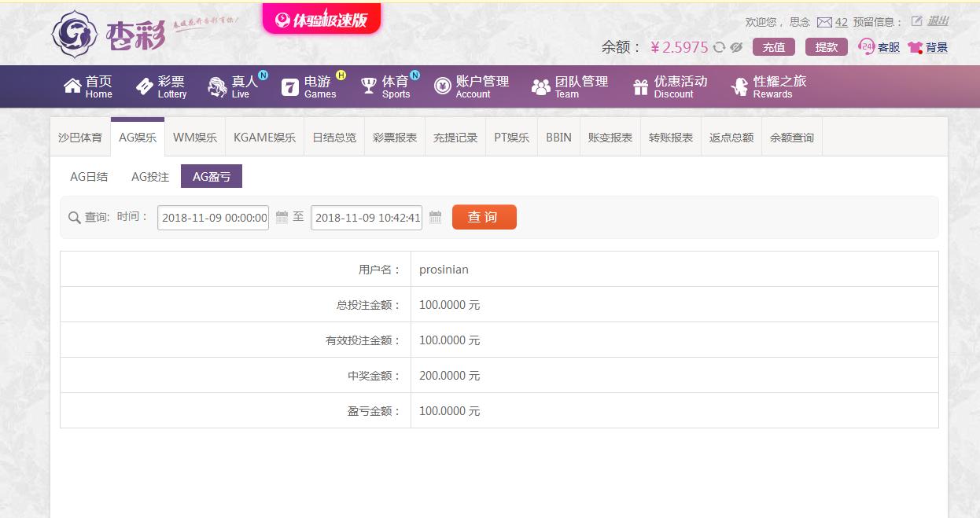Open calendar picker for end time

pyautogui.click(x=435, y=217)
